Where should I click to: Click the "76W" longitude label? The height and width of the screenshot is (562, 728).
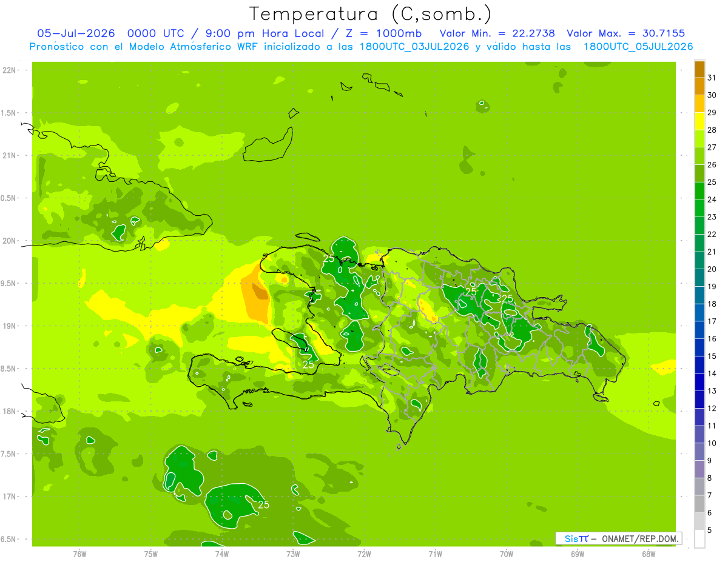[79, 554]
